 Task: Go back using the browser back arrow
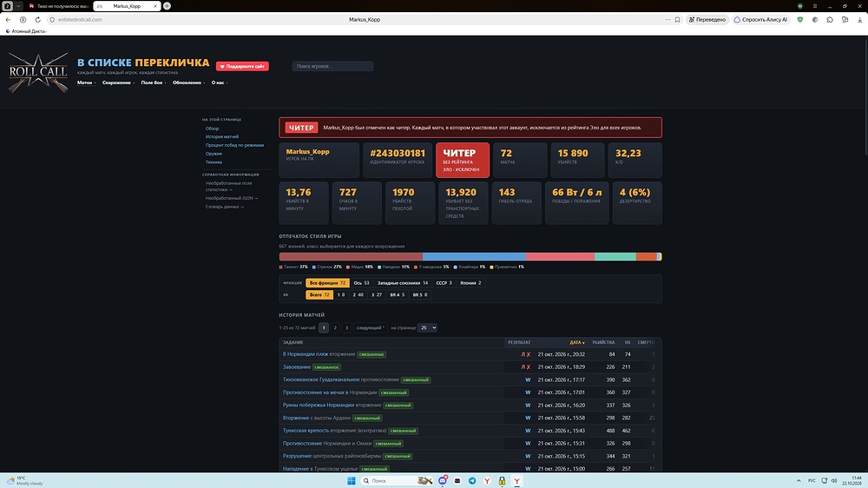point(8,19)
